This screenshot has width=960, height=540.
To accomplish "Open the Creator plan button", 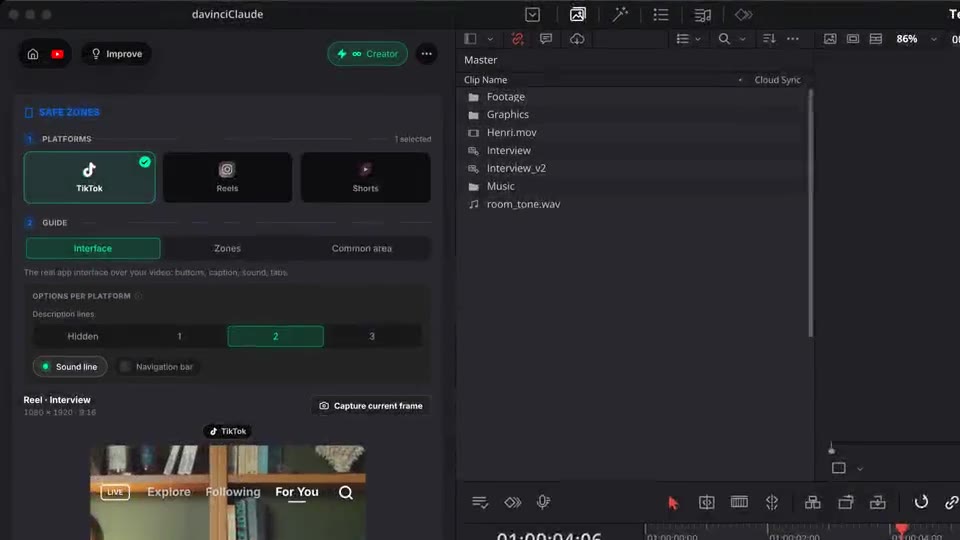I will coord(367,54).
